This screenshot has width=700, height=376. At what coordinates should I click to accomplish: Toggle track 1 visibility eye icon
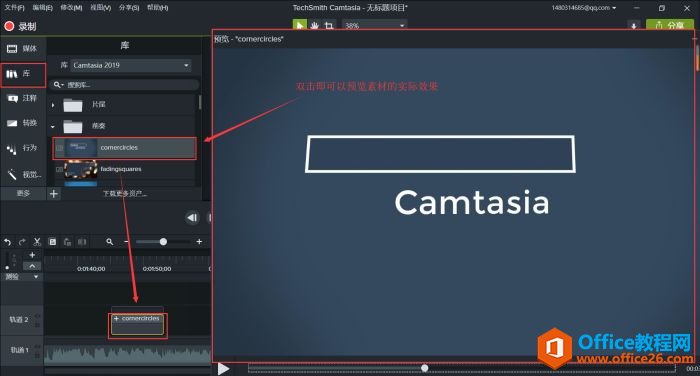(38, 347)
